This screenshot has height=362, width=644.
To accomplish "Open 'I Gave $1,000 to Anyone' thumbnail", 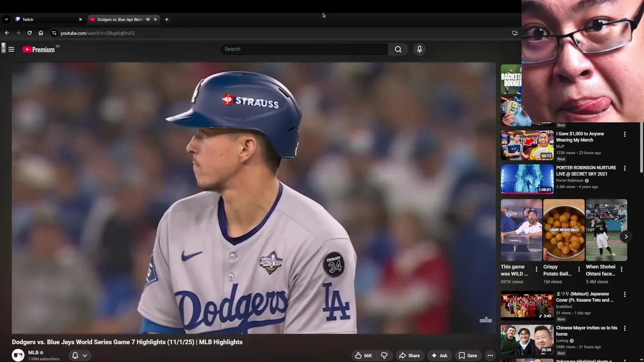I will coord(527,145).
